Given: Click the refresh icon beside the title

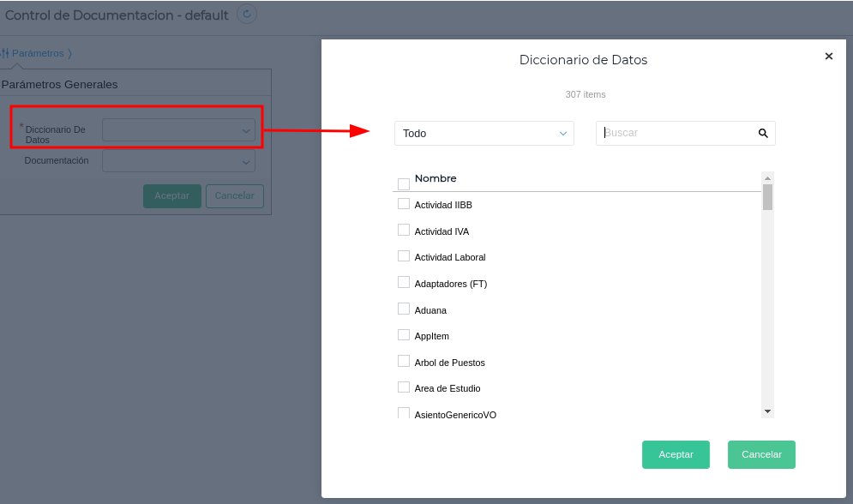Looking at the screenshot, I should tap(247, 14).
